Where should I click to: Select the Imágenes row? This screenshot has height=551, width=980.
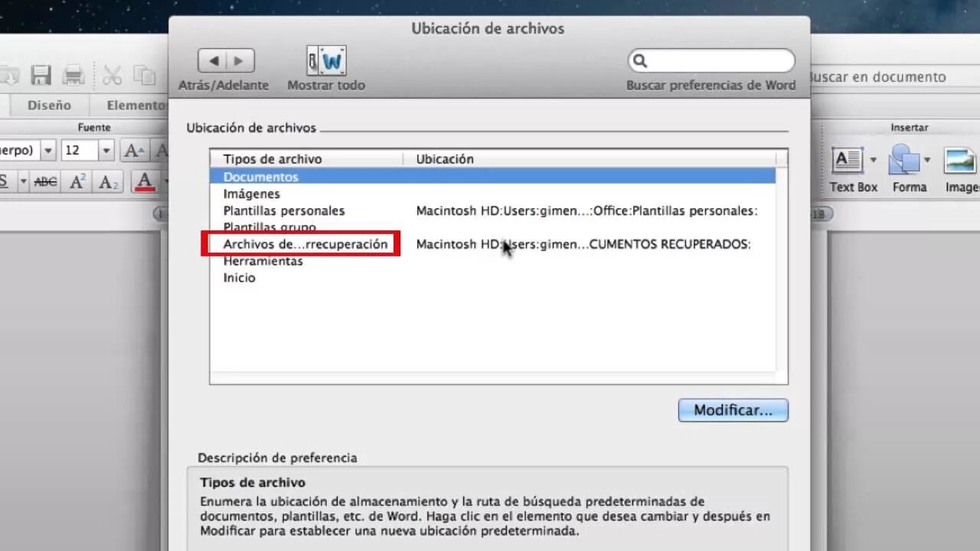point(493,194)
